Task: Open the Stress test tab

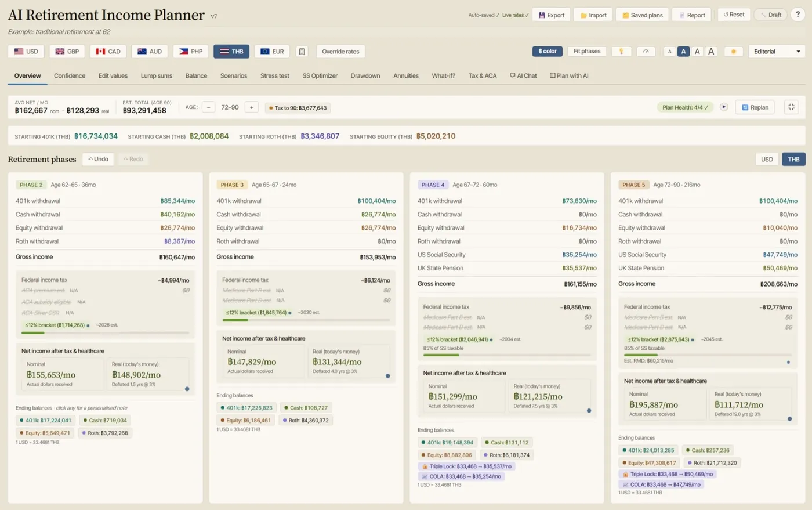Action: (274, 76)
